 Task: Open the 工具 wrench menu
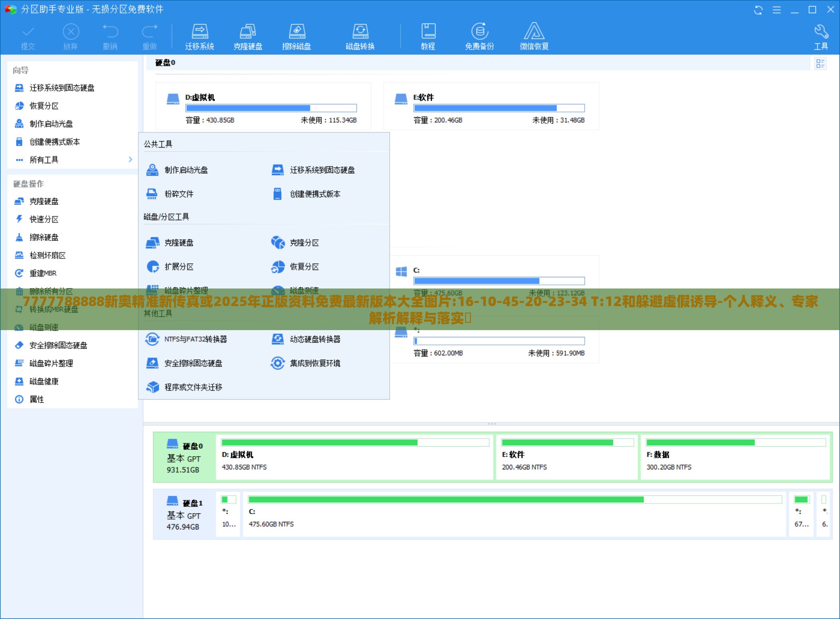tap(821, 37)
